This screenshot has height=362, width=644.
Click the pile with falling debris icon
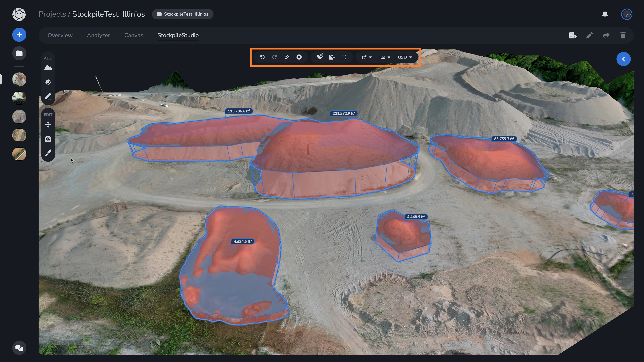(x=332, y=57)
